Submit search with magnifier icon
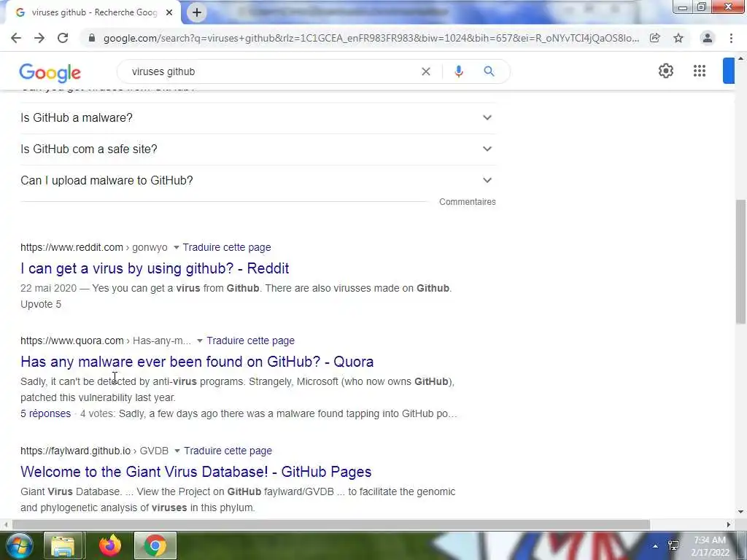747x560 pixels. click(x=489, y=71)
